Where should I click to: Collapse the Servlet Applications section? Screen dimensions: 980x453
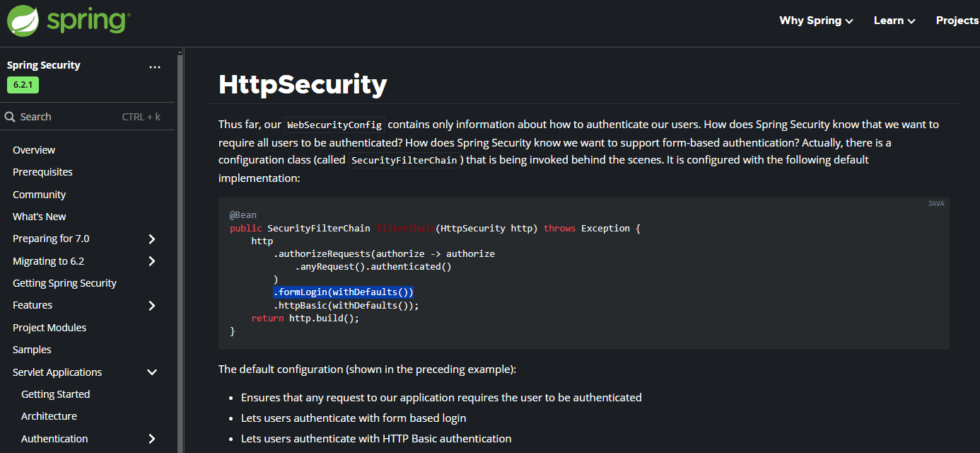tap(151, 372)
